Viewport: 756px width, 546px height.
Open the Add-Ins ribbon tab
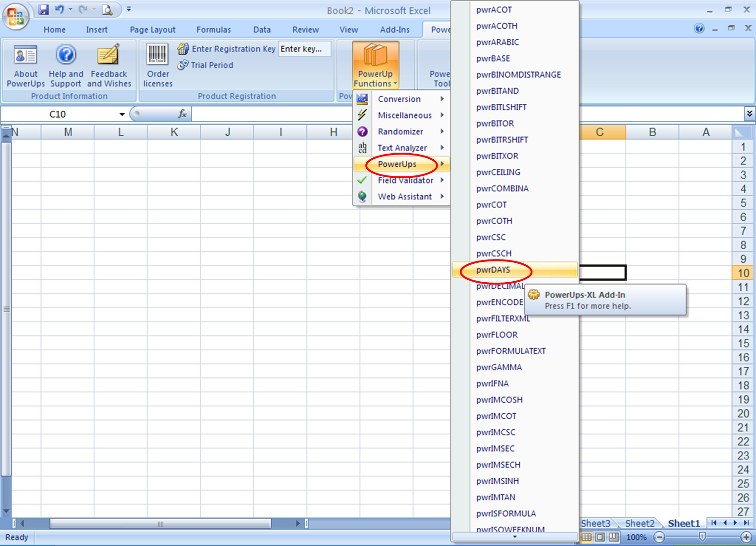click(395, 29)
